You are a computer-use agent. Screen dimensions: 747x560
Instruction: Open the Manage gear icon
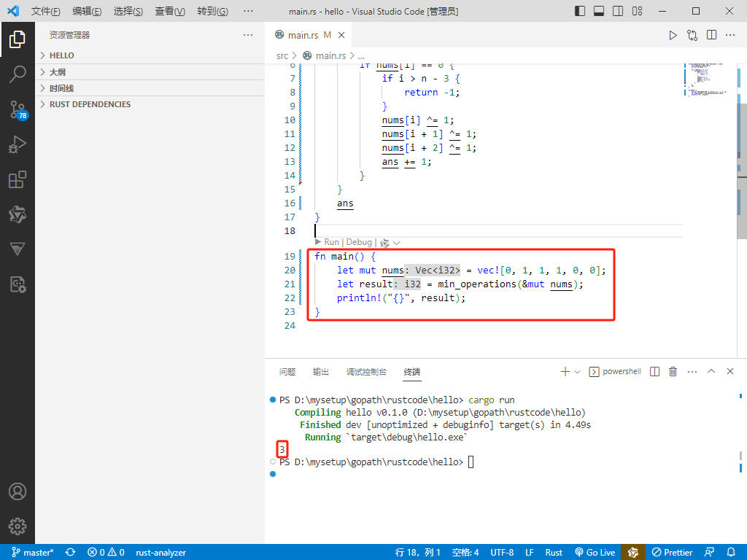point(18,526)
